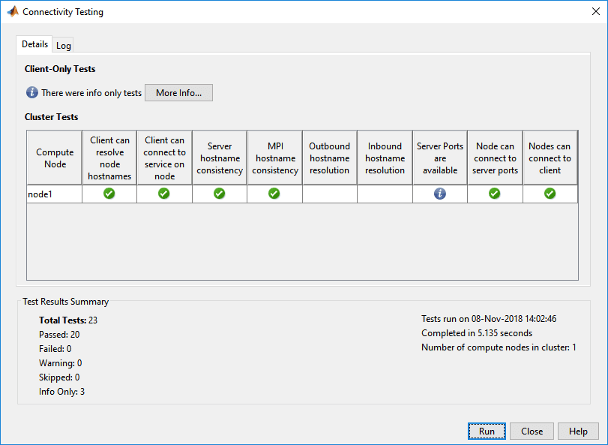
Task: Click green check under Server hostname consistency
Action: [219, 194]
